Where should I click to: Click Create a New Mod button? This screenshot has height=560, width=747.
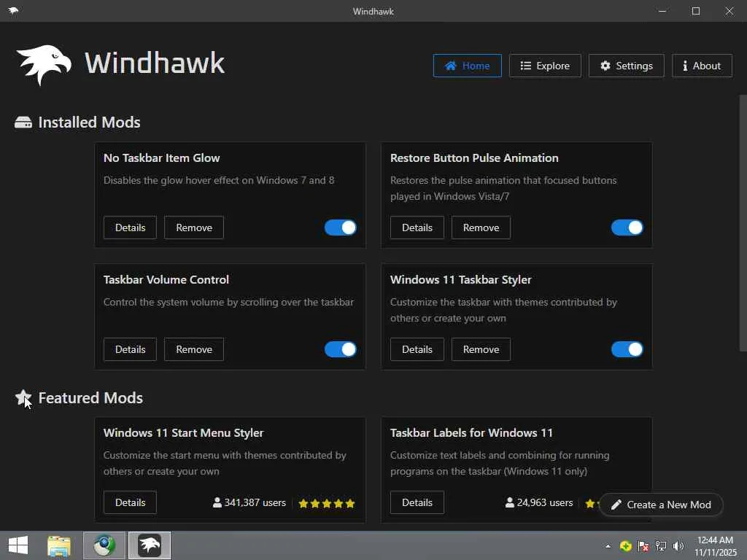tap(661, 505)
